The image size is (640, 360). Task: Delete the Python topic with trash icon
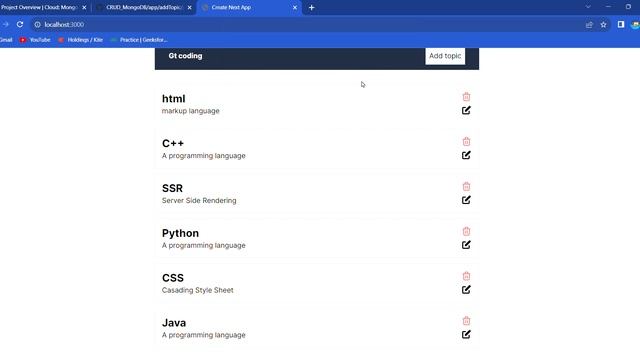tap(466, 231)
